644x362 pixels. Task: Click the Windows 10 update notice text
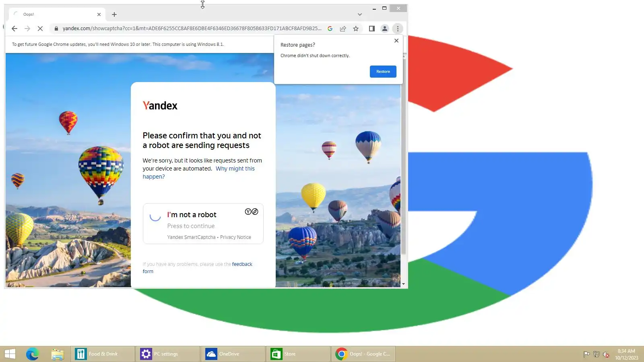tap(118, 44)
